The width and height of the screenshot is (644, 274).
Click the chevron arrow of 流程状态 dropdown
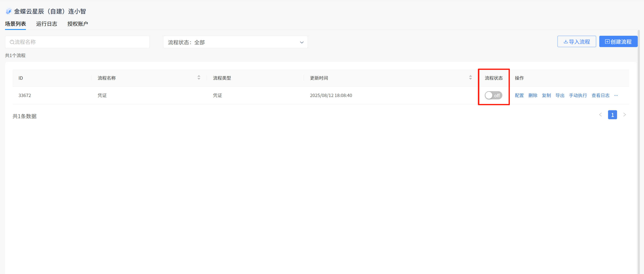[302, 42]
